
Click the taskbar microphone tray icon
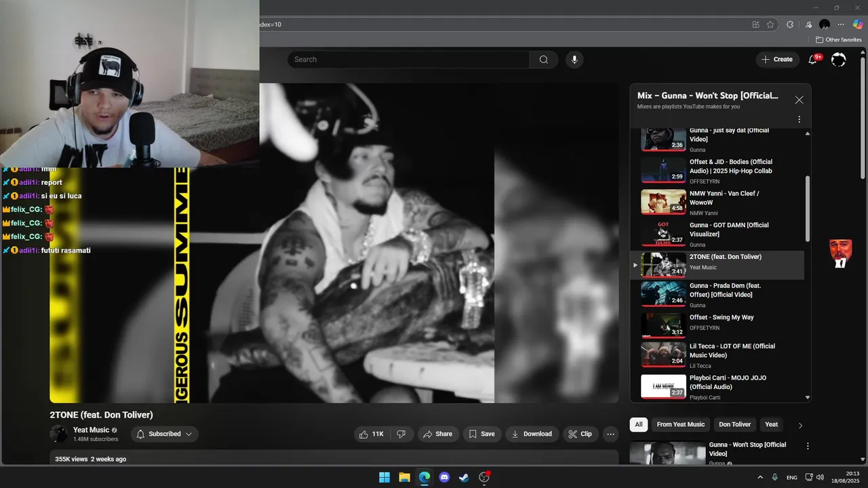pos(774,477)
